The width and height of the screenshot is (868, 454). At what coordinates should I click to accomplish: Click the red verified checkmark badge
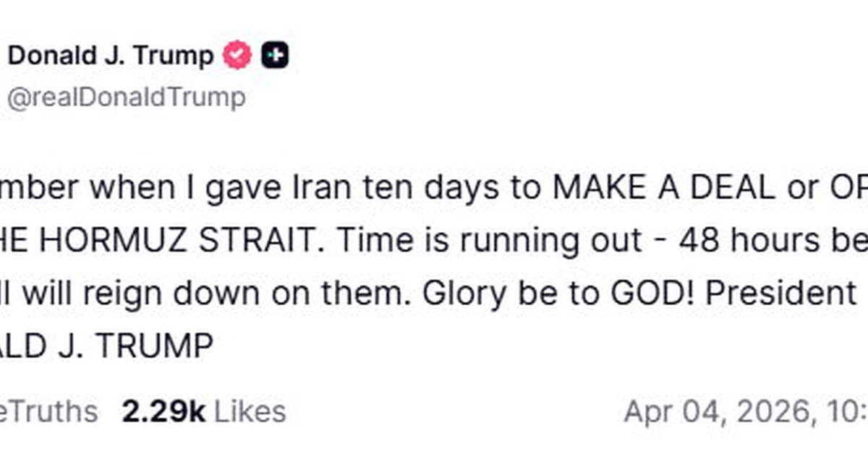(237, 56)
